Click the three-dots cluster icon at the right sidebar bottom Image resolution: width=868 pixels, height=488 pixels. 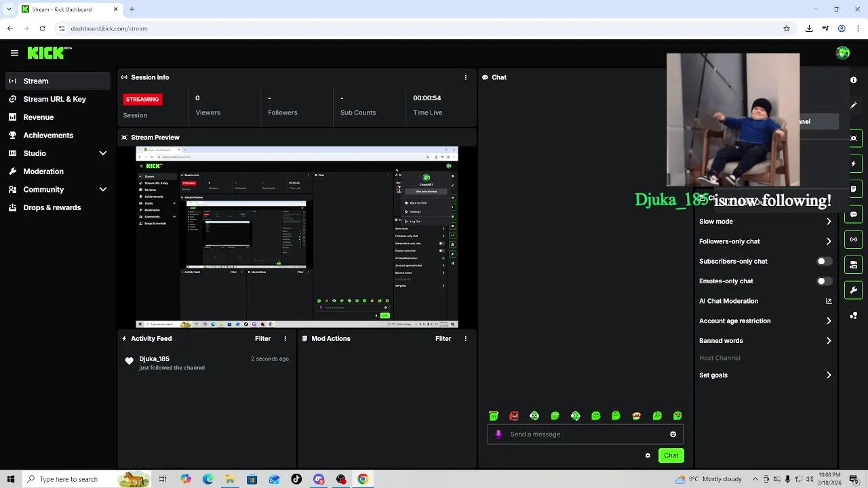tap(854, 315)
